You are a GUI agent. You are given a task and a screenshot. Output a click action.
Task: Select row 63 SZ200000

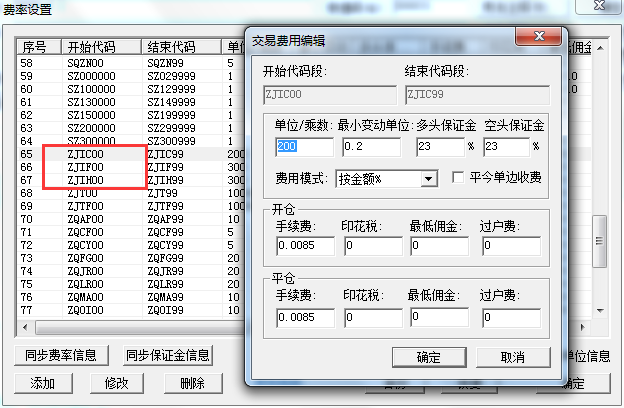point(130,128)
